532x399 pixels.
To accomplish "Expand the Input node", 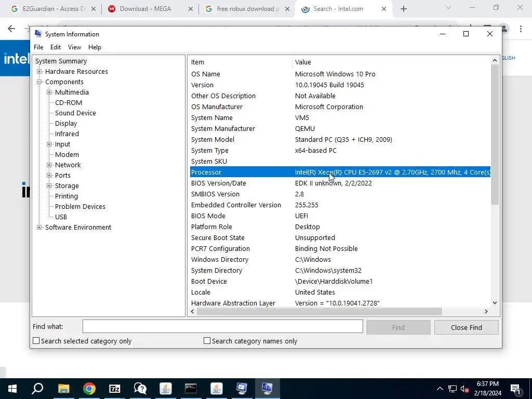I will pos(49,144).
